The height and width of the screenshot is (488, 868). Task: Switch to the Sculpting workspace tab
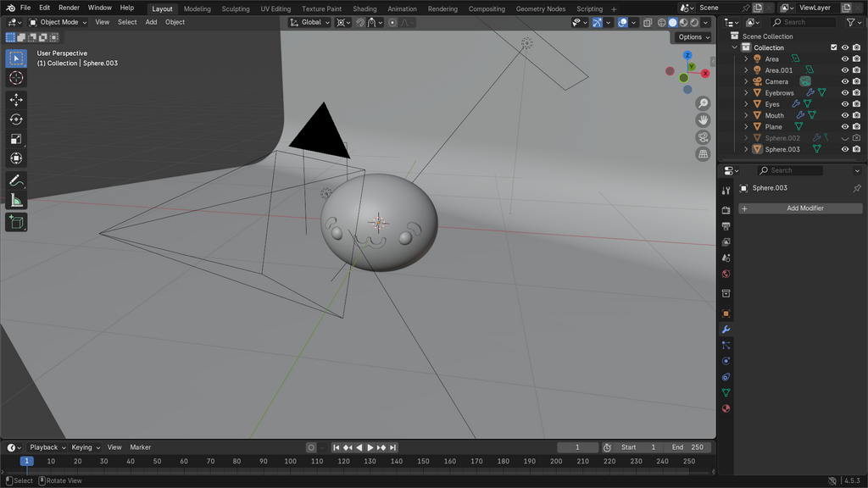[236, 8]
